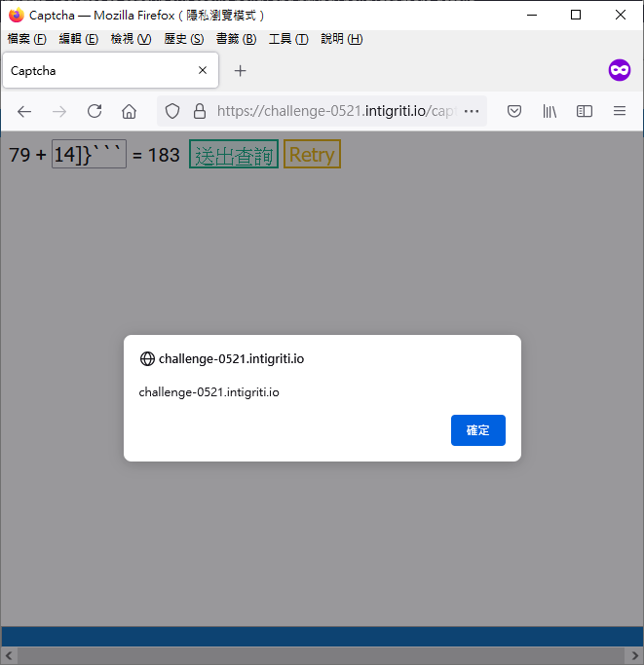Click the Retry button
This screenshot has height=665, width=644.
[x=312, y=154]
